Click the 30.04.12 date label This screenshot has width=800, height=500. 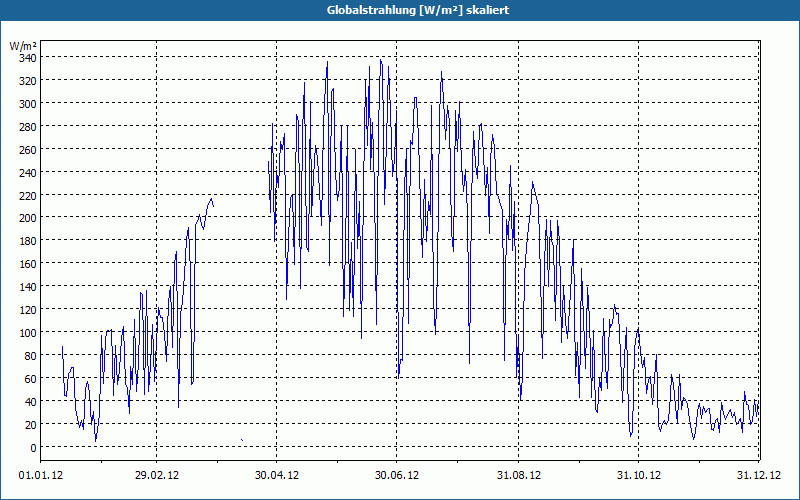click(277, 476)
